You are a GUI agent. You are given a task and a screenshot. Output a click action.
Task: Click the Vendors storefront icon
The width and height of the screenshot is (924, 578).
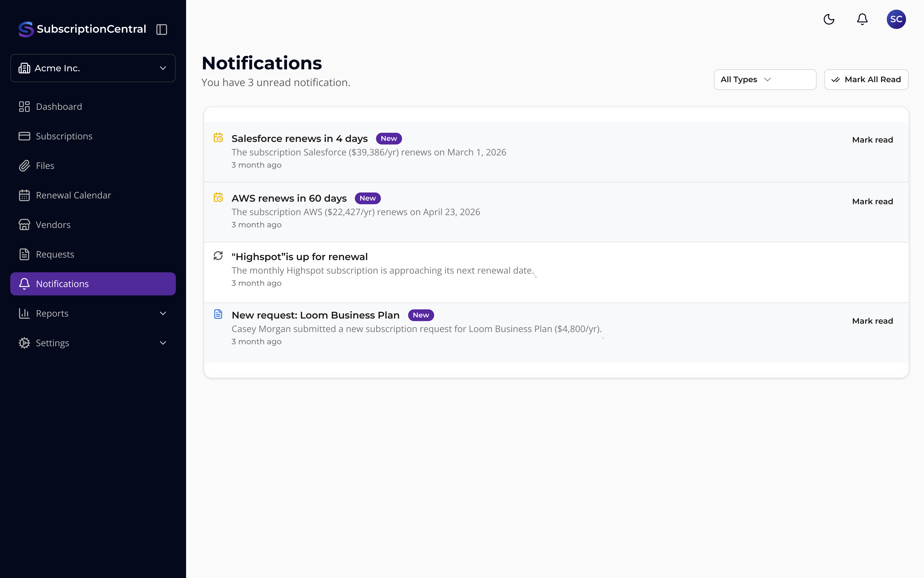pyautogui.click(x=24, y=225)
